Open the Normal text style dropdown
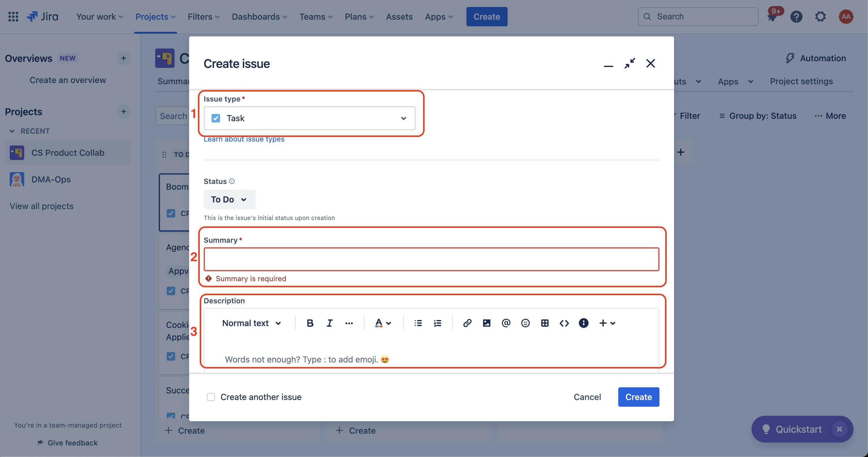868x457 pixels. click(251, 323)
